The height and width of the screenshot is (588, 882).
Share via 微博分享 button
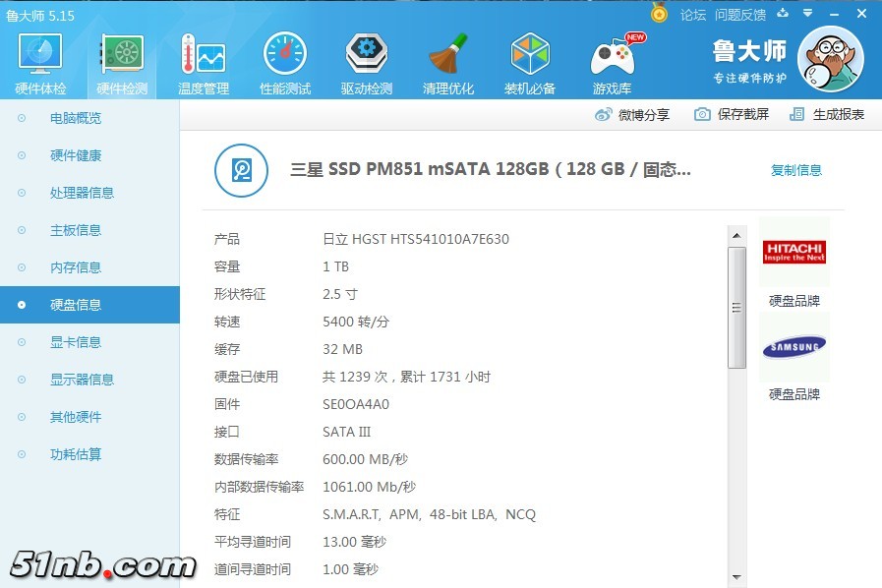(632, 114)
